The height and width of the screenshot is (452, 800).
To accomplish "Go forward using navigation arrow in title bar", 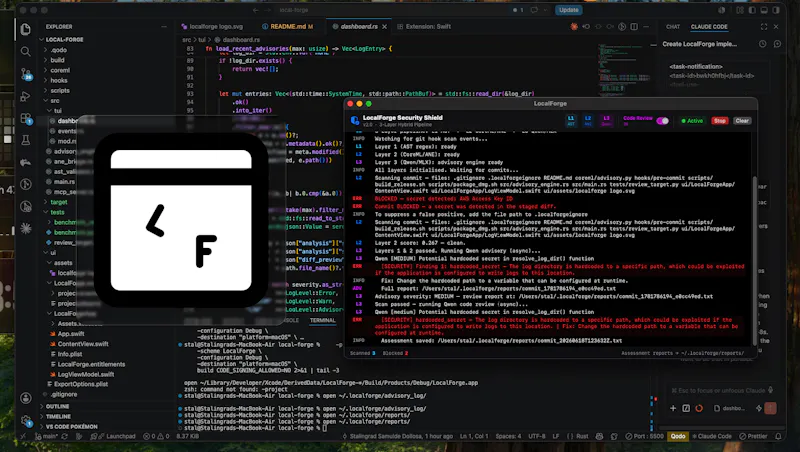I will [269, 10].
